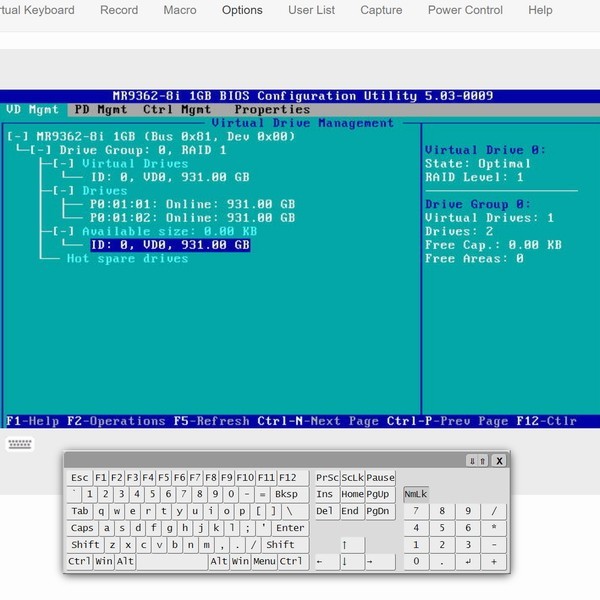Toggle the left Alt key

pos(125,561)
